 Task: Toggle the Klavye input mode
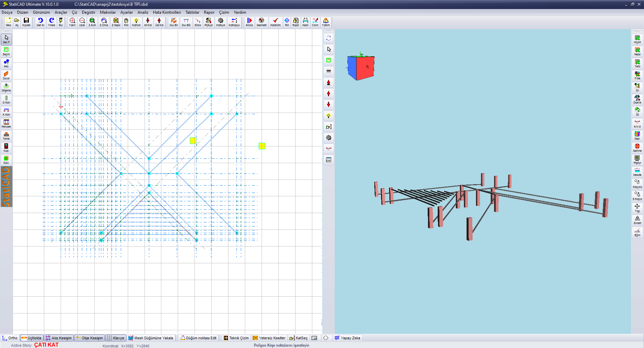(116, 338)
